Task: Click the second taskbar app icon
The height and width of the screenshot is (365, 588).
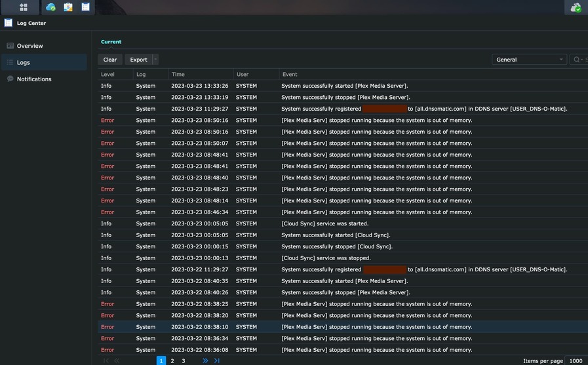Action: (68, 7)
